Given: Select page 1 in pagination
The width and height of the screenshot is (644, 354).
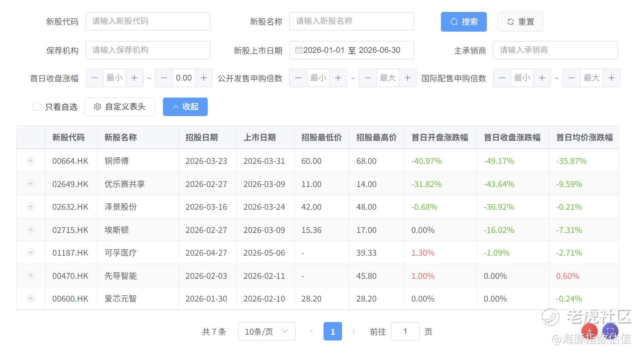Looking at the screenshot, I should coord(333,331).
